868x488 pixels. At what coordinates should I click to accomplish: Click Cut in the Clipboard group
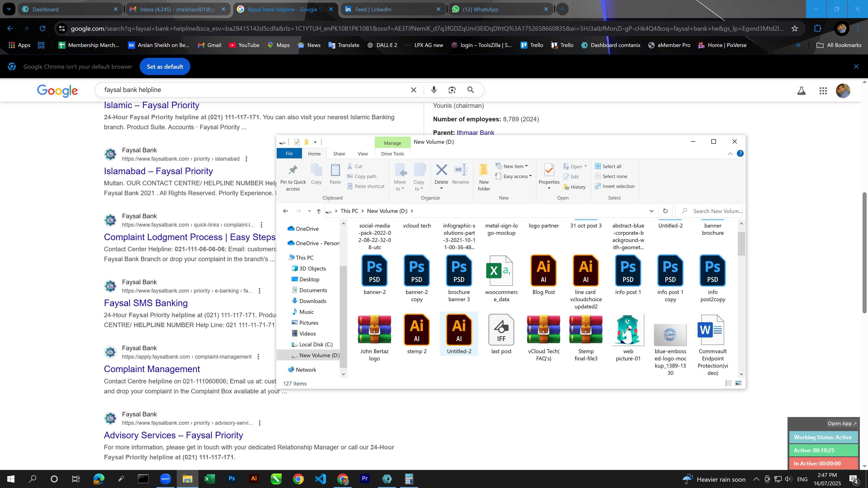[x=354, y=166]
